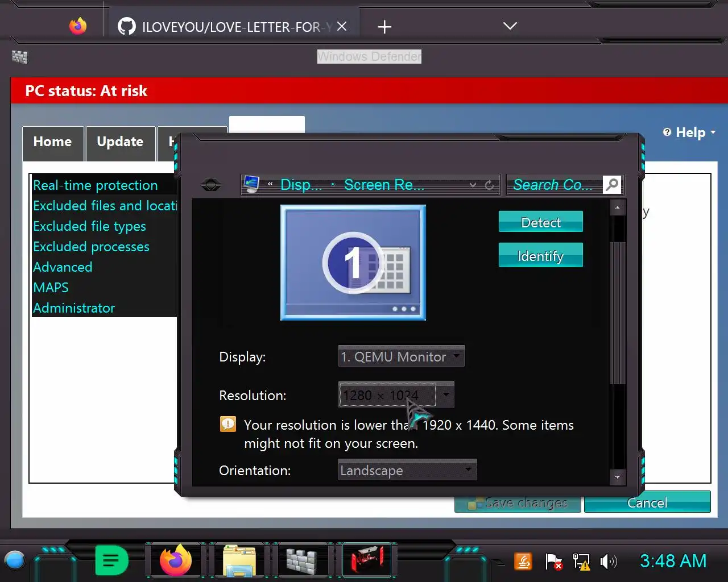Click Cancel in Windows Defender

tap(647, 502)
